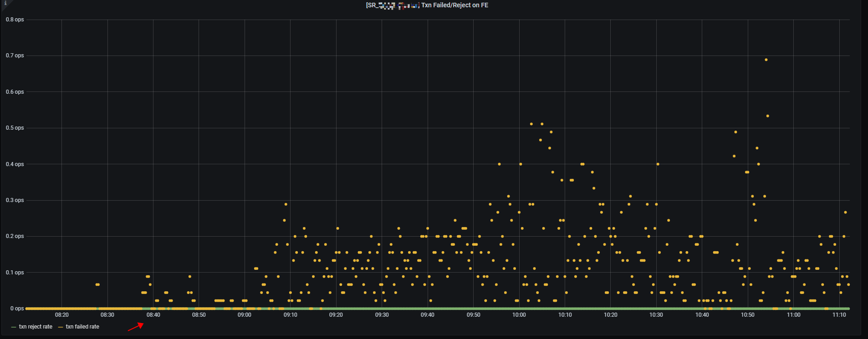The image size is (868, 339).
Task: Click the 08:20 time axis label
Action: pyautogui.click(x=62, y=315)
